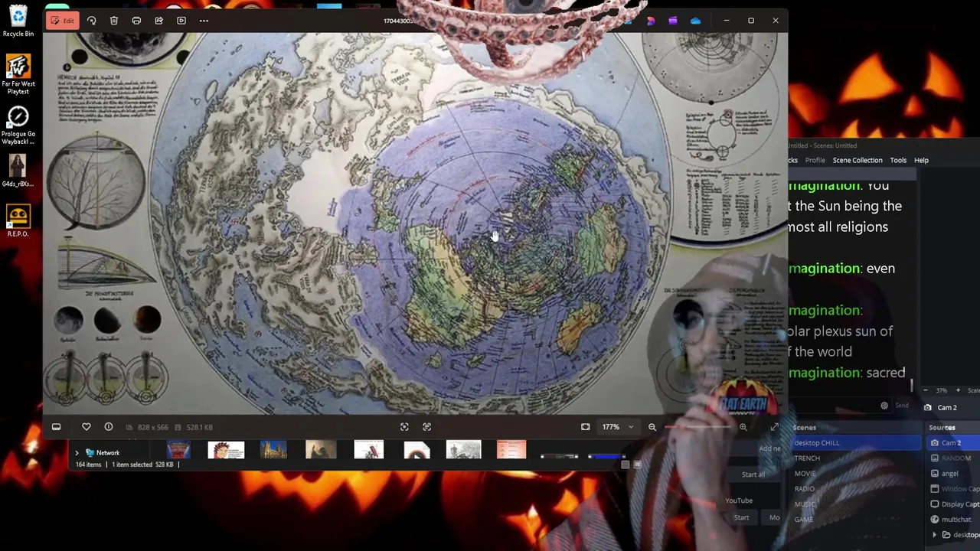The image size is (980, 551).
Task: Select the Network item in Explorer
Action: click(103, 453)
